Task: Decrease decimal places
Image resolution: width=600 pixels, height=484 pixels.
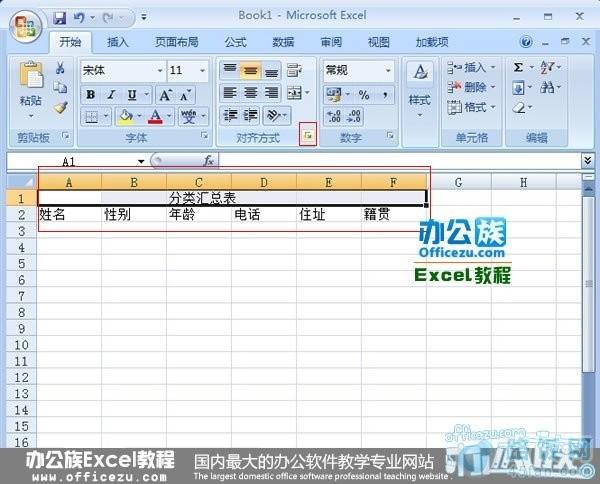Action: [354, 116]
